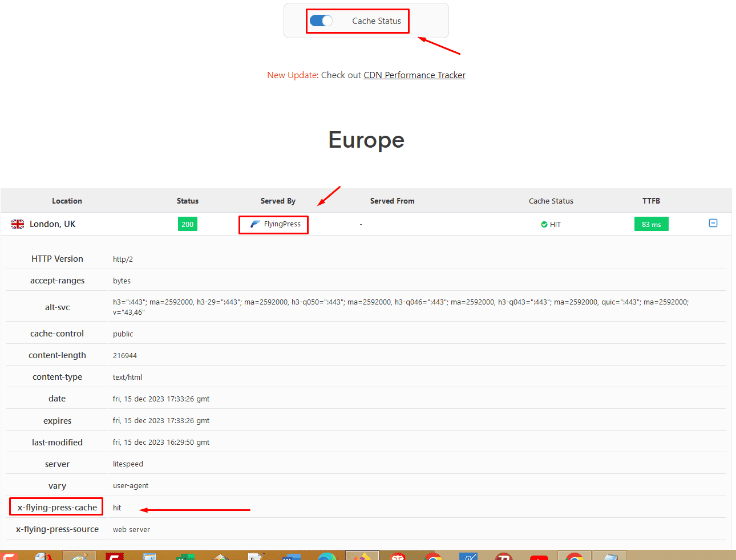Click the 'New Update:' text

click(293, 75)
